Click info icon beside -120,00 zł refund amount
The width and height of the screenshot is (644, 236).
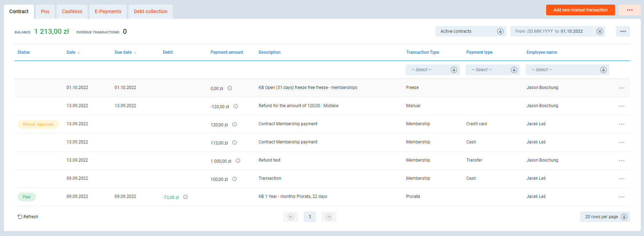point(236,106)
